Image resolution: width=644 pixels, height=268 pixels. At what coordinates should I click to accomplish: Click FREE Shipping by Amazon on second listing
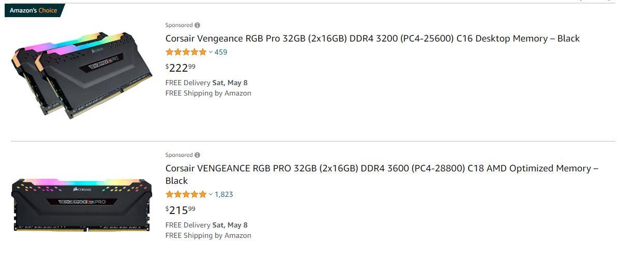point(208,235)
